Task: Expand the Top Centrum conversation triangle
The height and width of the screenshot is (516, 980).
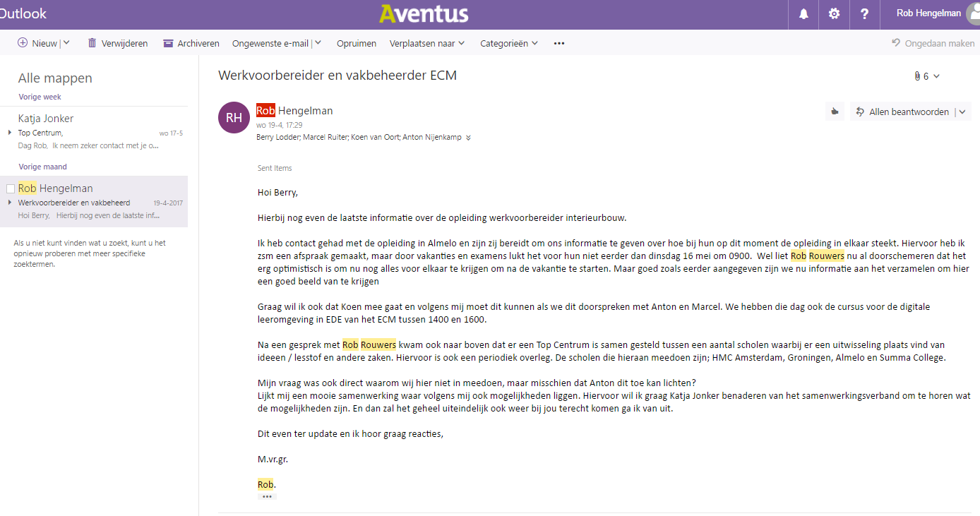Action: point(10,133)
